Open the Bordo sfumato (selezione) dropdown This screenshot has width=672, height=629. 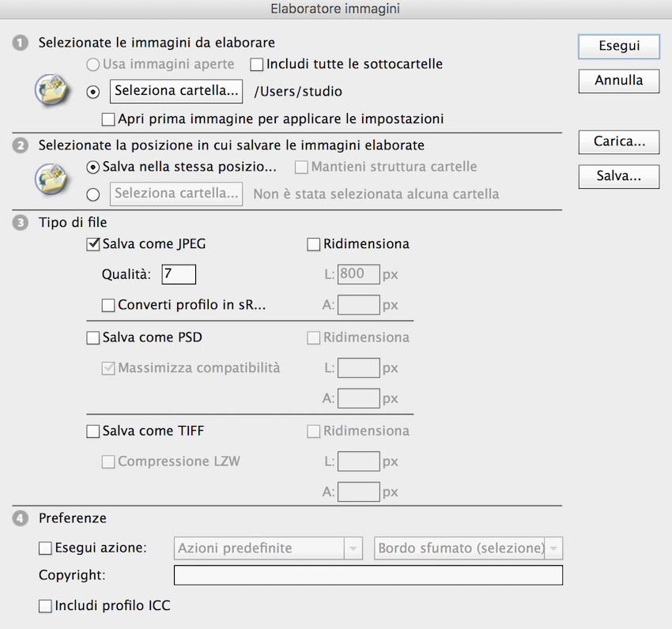467,548
